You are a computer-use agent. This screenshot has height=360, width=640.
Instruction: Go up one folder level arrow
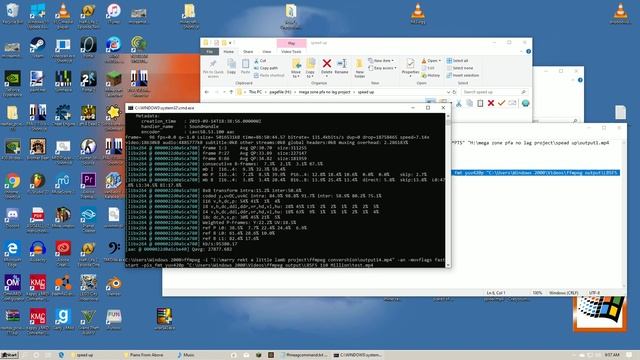231,92
